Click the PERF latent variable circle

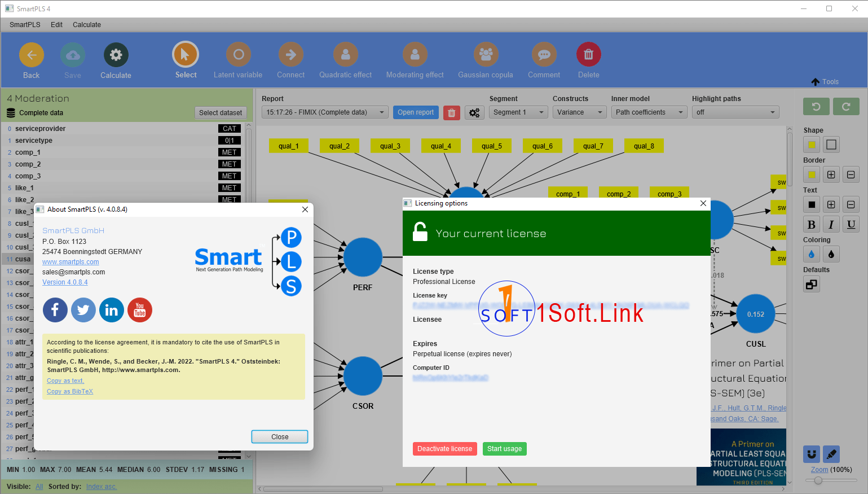click(363, 257)
